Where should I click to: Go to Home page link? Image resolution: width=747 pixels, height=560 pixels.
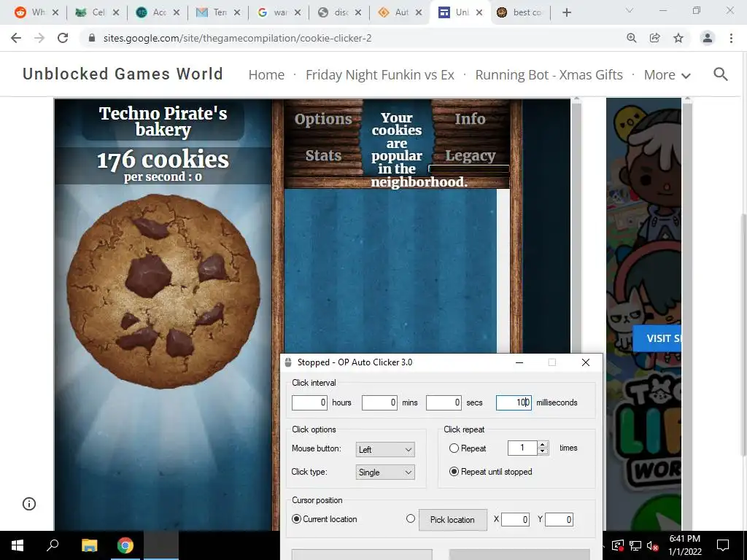click(x=266, y=75)
